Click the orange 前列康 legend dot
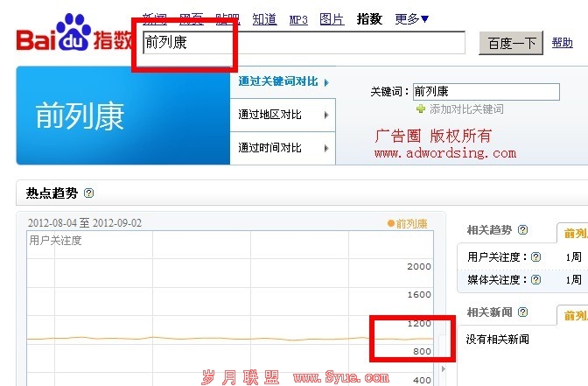 coord(391,224)
